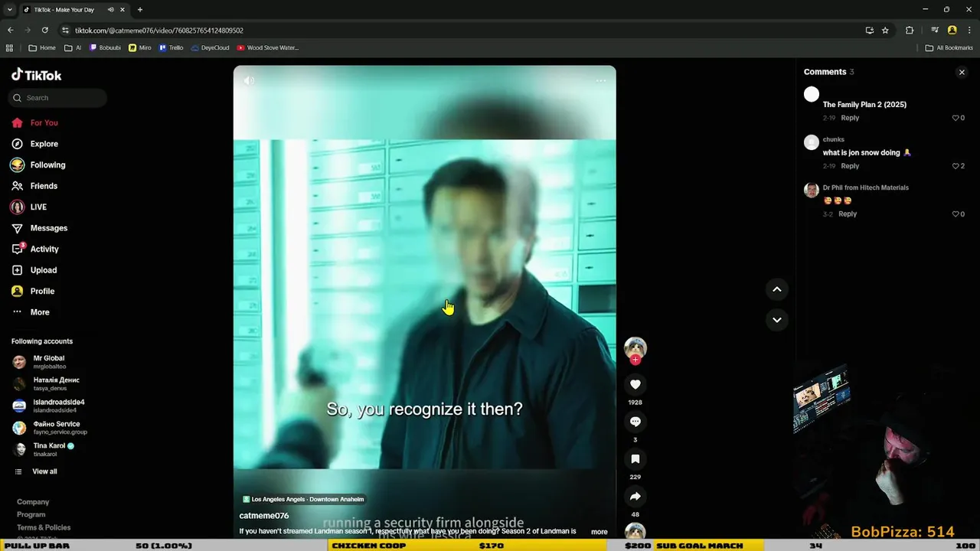Open islandroadside4 account

(x=48, y=406)
